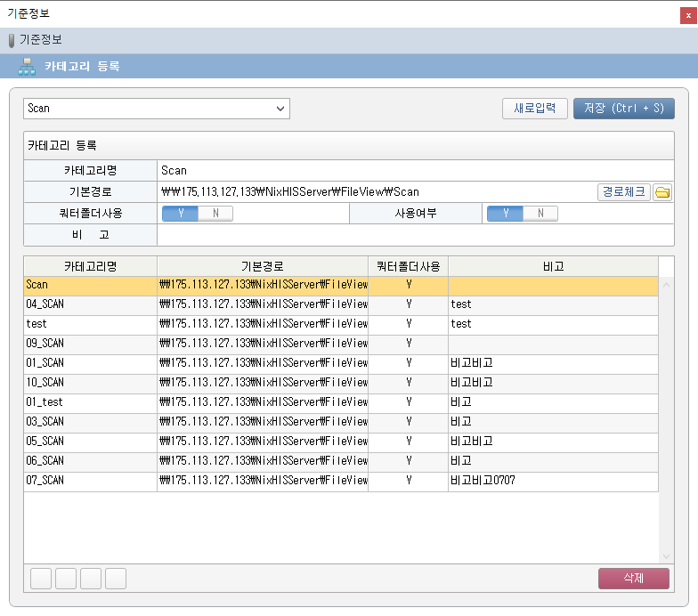The height and width of the screenshot is (616, 698).
Task: Click the third blank button at bottom-left
Action: pos(91,579)
